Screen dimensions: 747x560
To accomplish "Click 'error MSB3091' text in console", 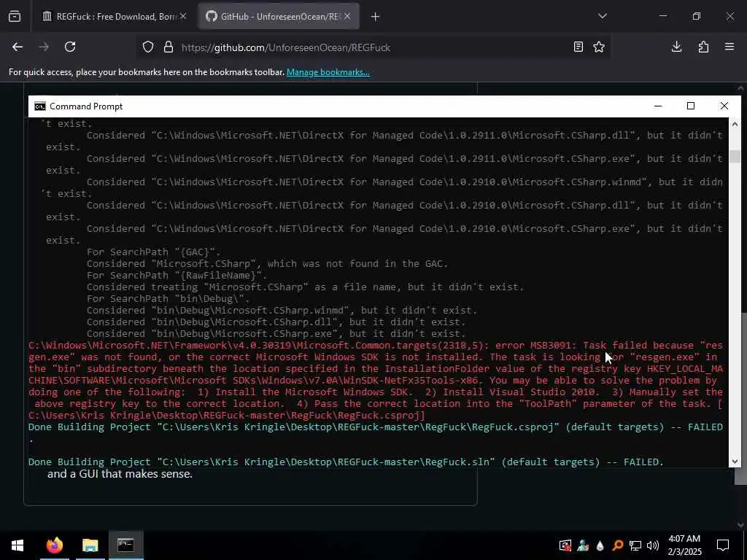I will click(536, 345).
